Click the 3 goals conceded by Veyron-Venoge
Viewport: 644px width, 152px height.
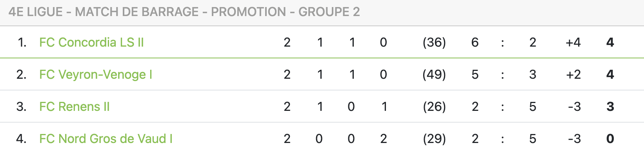coord(533,74)
